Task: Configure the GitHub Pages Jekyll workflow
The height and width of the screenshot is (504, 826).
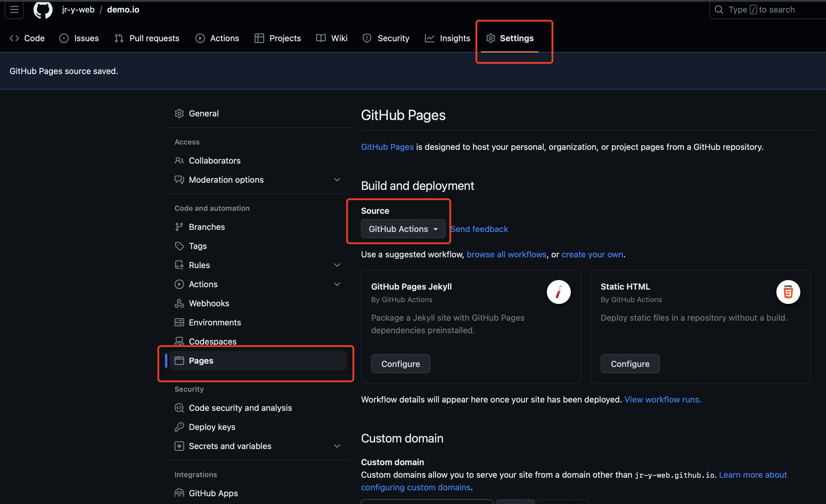Action: pos(400,363)
